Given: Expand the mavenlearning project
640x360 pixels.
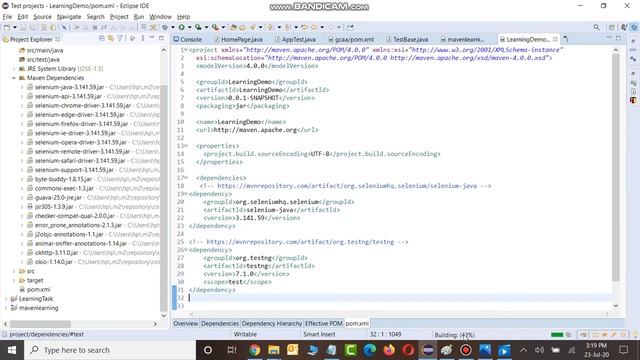Looking at the screenshot, I should click(x=6, y=308).
